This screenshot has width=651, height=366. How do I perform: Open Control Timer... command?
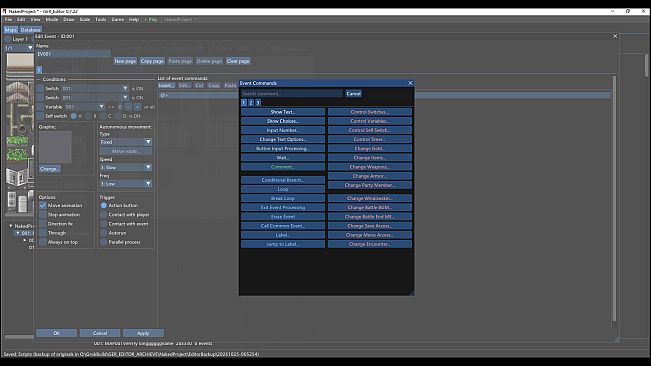coord(370,139)
